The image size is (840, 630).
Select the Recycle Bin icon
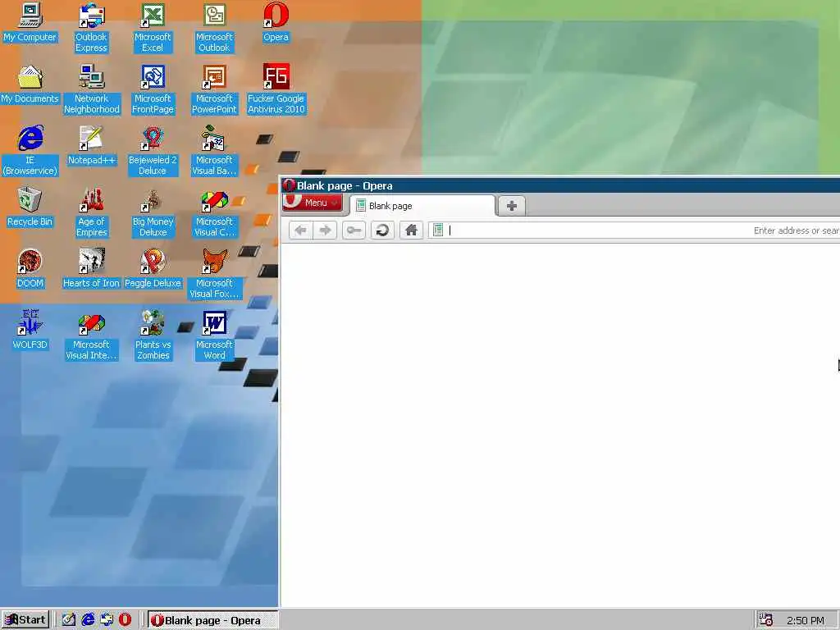coord(30,208)
